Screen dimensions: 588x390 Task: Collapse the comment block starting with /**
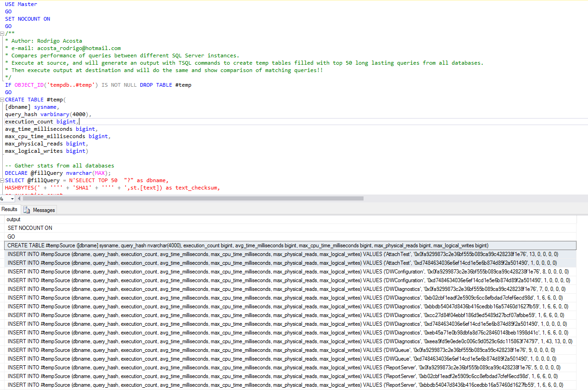click(2, 33)
